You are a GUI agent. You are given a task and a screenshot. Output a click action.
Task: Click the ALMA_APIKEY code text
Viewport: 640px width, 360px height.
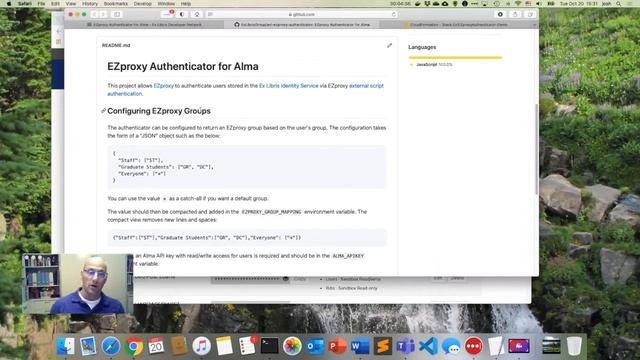[348, 256]
